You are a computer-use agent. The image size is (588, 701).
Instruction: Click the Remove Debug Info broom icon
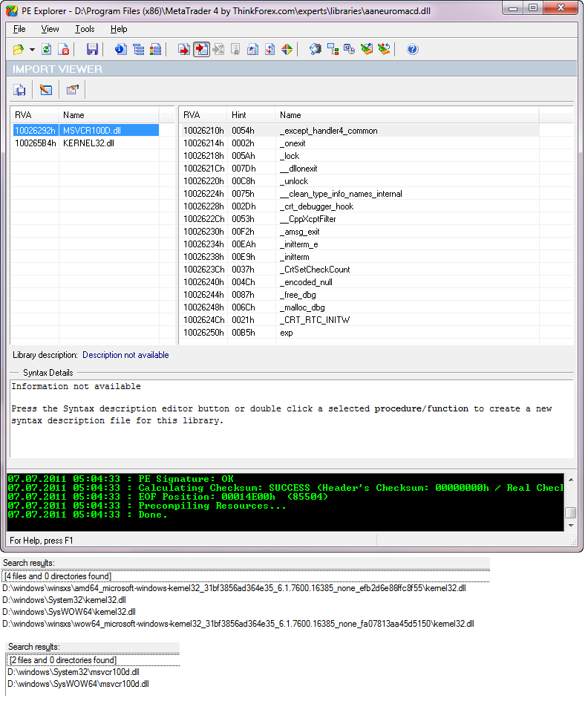[367, 50]
